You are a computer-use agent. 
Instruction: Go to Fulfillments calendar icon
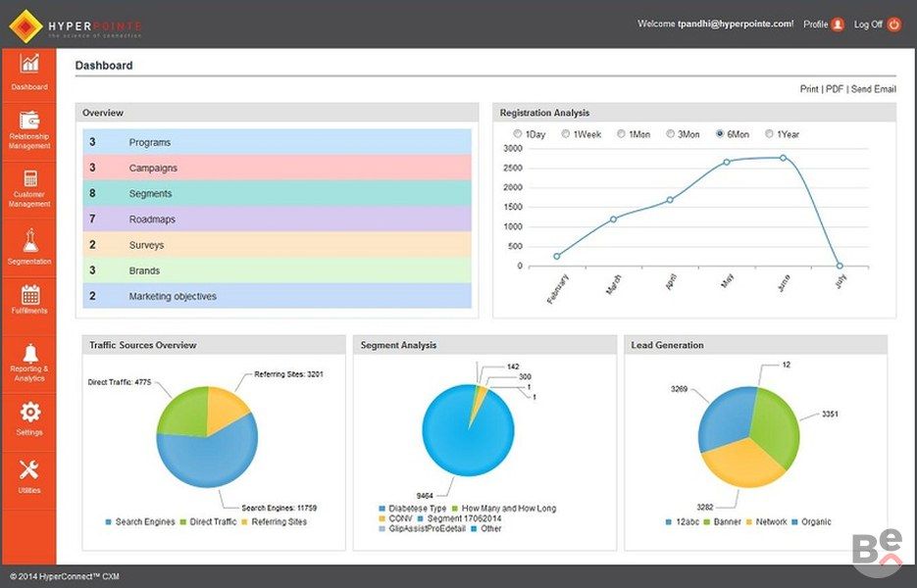click(x=29, y=294)
